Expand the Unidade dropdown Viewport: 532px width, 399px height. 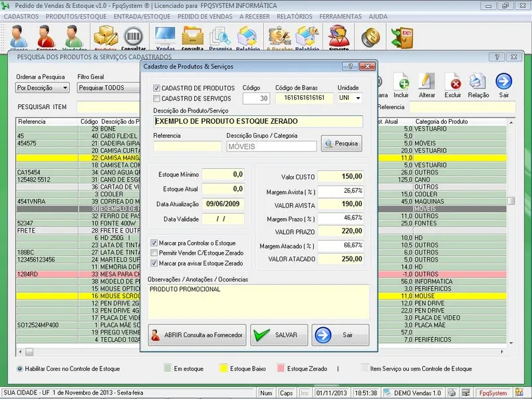pos(358,98)
